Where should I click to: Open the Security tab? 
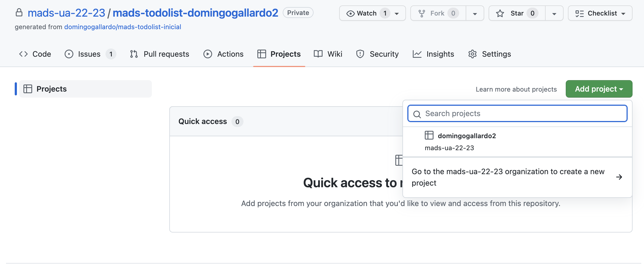pyautogui.click(x=377, y=54)
